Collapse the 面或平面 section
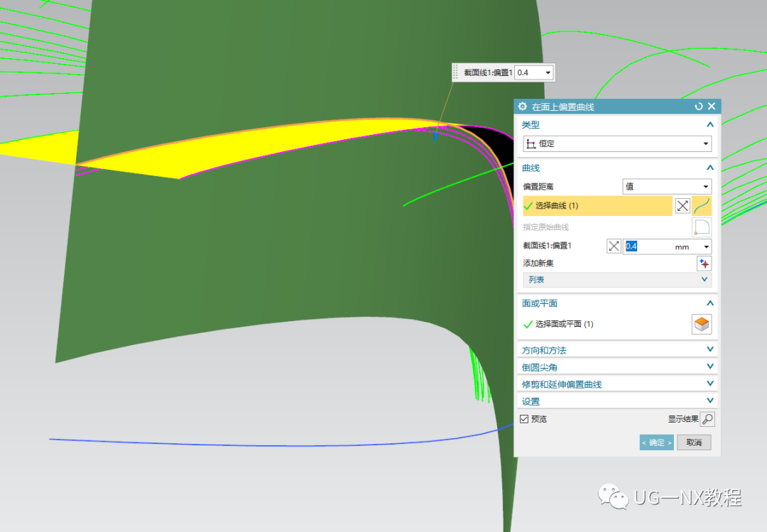Screen dimensions: 767x532 coord(709,303)
